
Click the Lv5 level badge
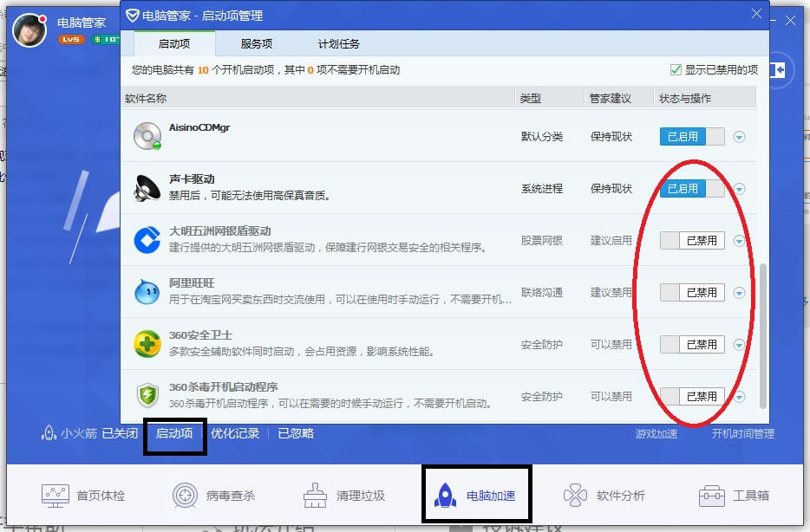pyautogui.click(x=71, y=39)
